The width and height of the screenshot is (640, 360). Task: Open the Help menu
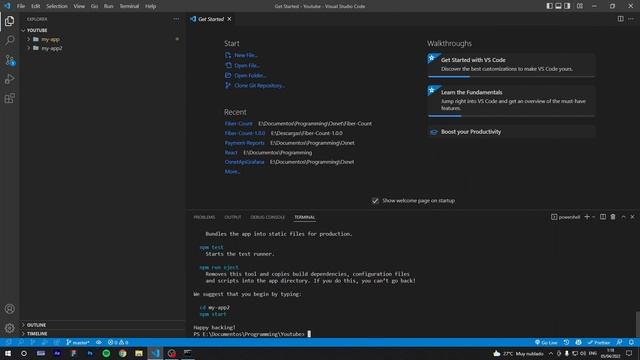pyautogui.click(x=151, y=6)
